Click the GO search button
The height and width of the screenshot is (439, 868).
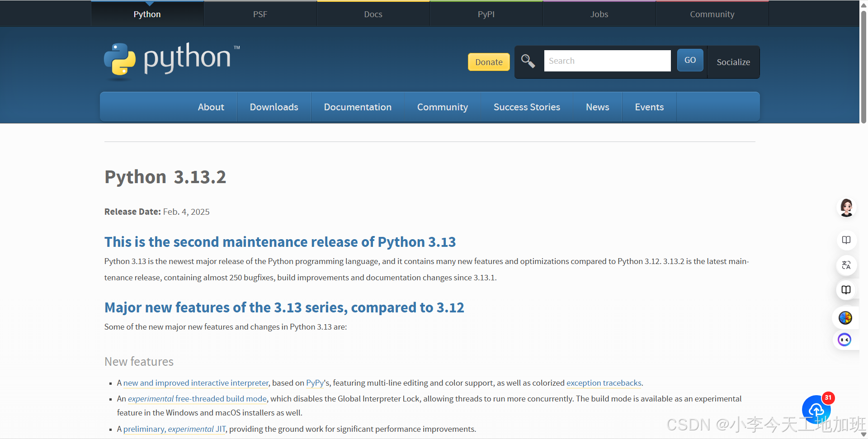click(x=690, y=60)
